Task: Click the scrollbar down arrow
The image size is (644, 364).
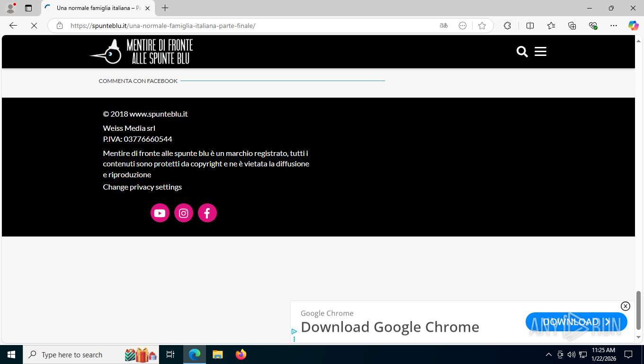Action: point(638,337)
